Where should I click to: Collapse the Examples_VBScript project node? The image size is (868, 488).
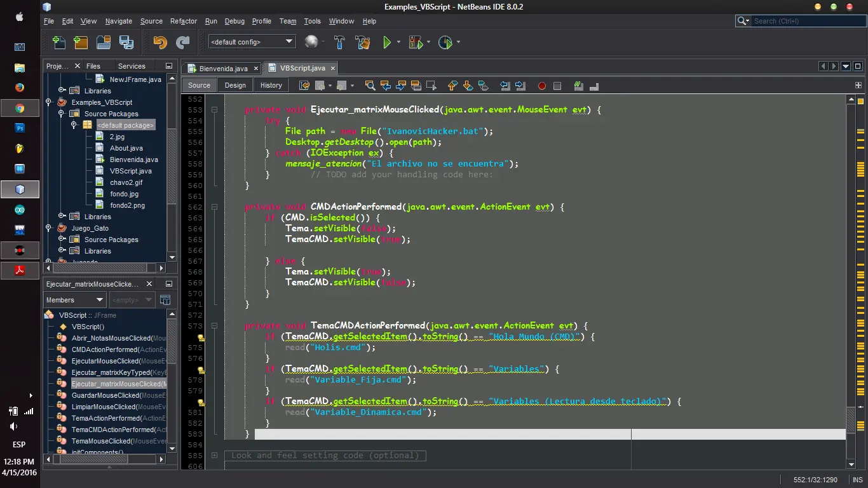coord(49,102)
